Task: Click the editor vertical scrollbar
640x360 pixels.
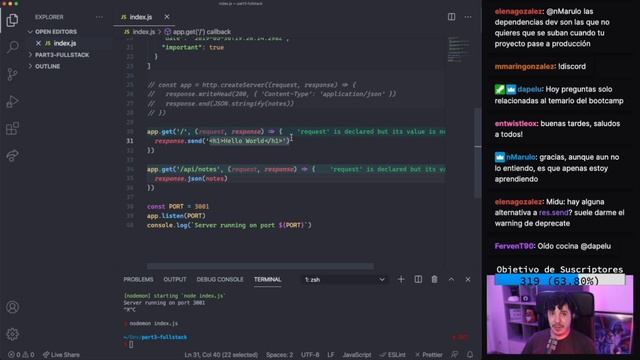Action: pos(478,153)
